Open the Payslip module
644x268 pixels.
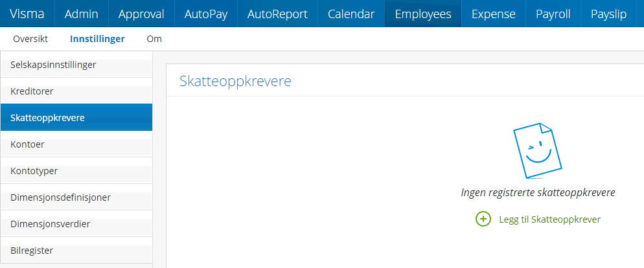(x=609, y=14)
